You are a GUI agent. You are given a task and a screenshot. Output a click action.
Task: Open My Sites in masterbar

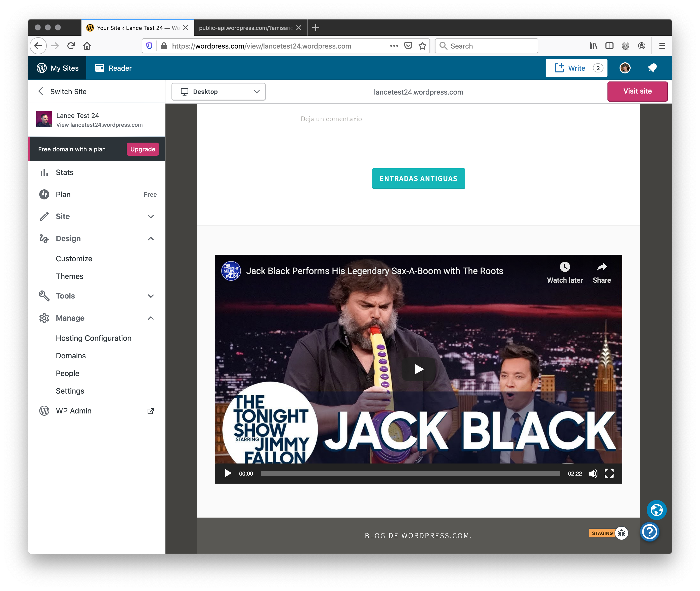(57, 68)
